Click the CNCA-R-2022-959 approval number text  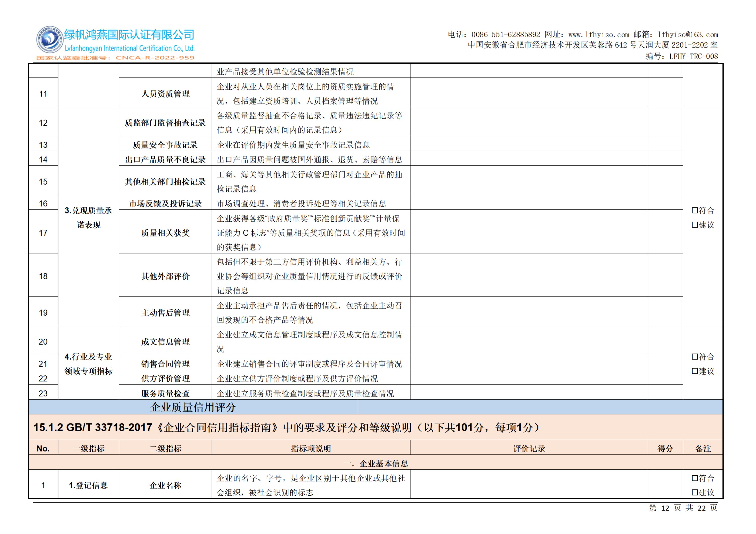pos(155,58)
